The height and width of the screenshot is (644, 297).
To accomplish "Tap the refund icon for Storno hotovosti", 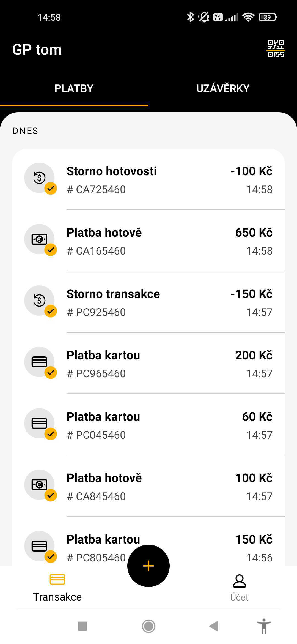I will [x=39, y=178].
